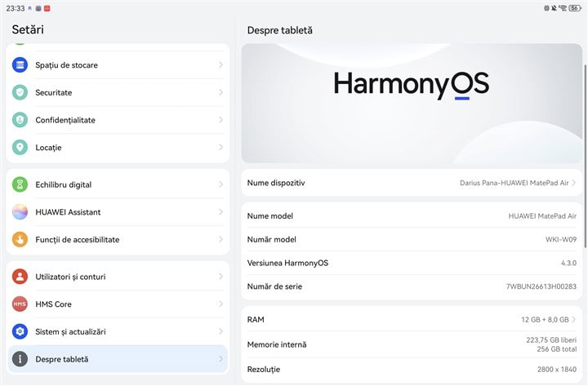Tap the Funcții de accesibilitate hand icon
588x386 pixels.
tap(20, 239)
